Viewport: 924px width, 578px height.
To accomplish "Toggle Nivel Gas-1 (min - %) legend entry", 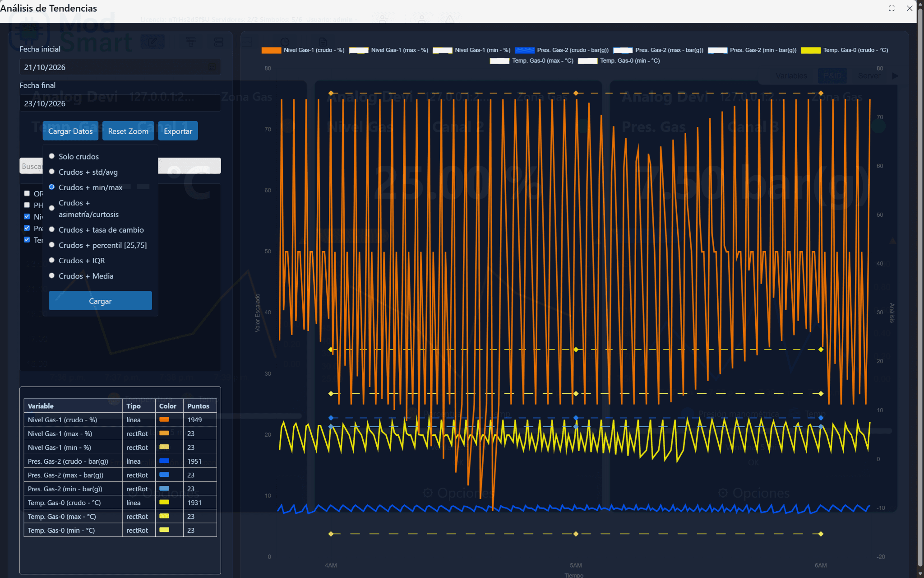I will 471,50.
